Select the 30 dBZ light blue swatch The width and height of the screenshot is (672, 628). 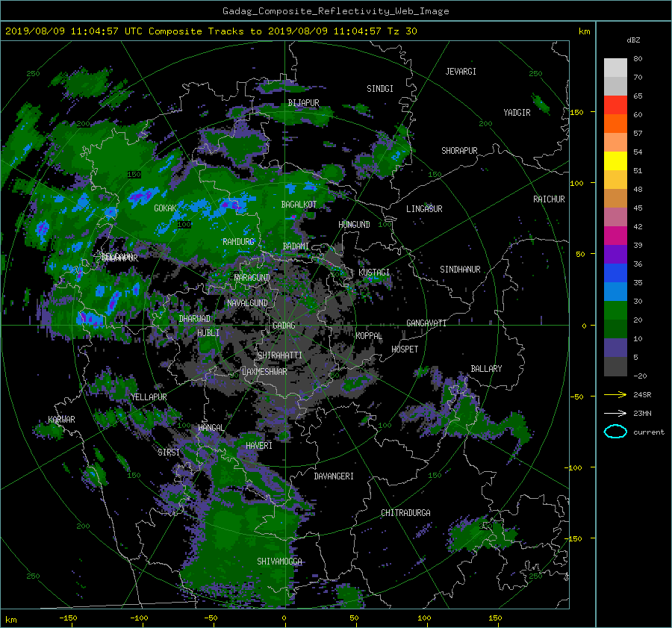click(615, 291)
